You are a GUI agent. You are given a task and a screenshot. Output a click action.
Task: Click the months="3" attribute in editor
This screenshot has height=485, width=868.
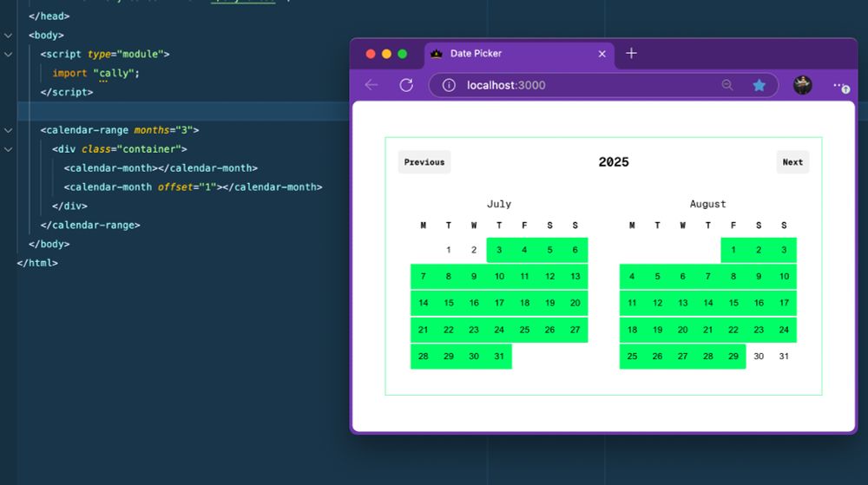[x=163, y=130]
